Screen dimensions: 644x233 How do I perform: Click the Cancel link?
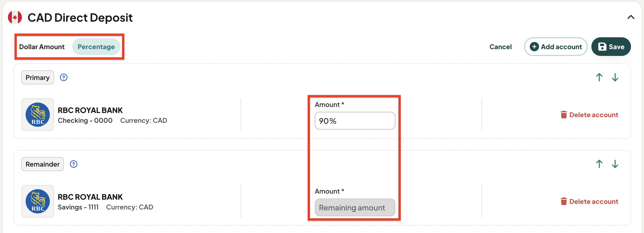pos(501,47)
